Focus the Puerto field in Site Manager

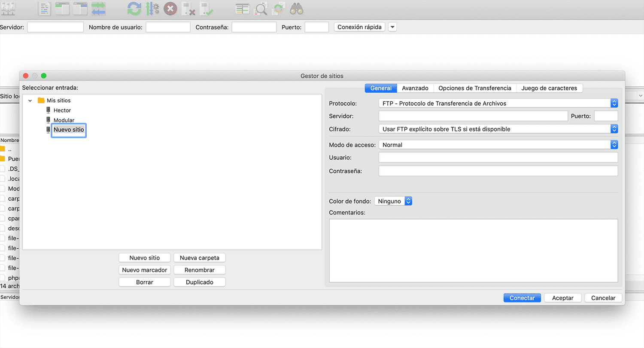pos(606,116)
